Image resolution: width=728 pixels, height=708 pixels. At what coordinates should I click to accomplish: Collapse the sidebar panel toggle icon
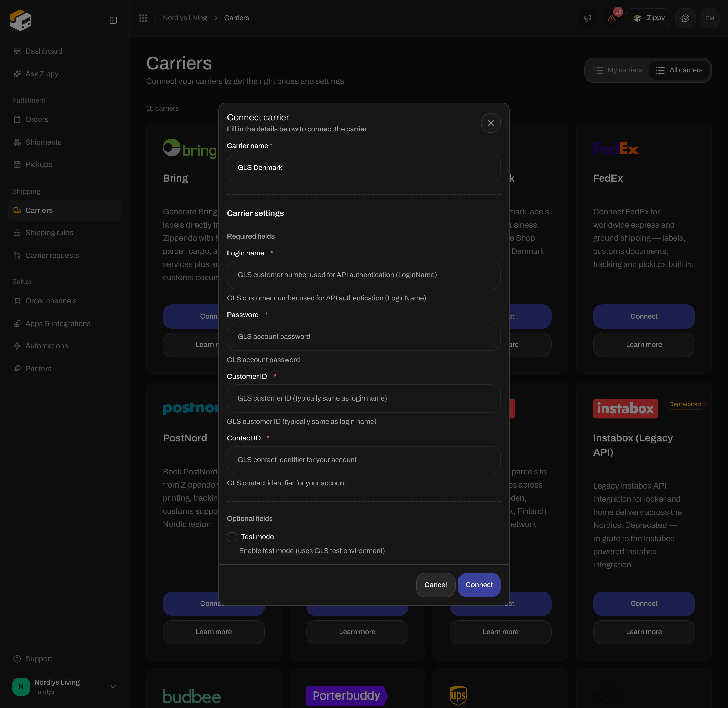coord(113,20)
